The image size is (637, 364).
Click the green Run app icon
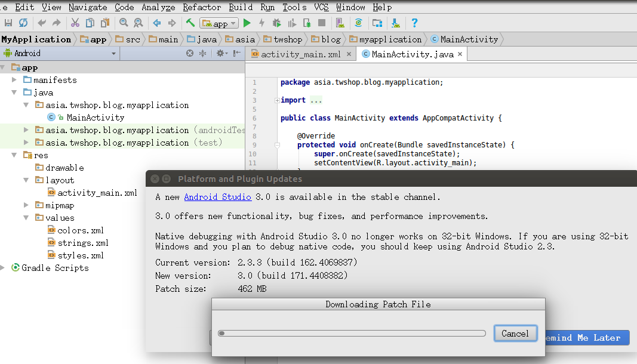pyautogui.click(x=247, y=23)
